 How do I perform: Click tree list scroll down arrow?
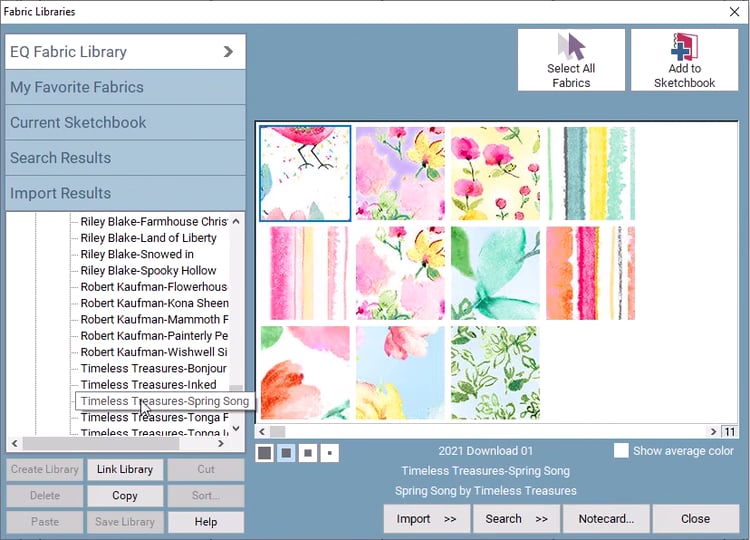pos(236,428)
